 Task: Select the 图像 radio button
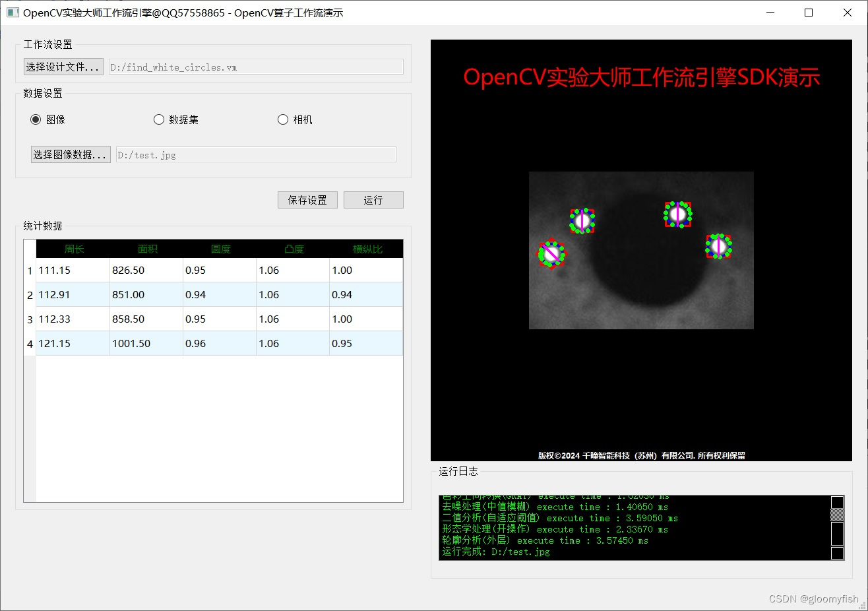36,119
